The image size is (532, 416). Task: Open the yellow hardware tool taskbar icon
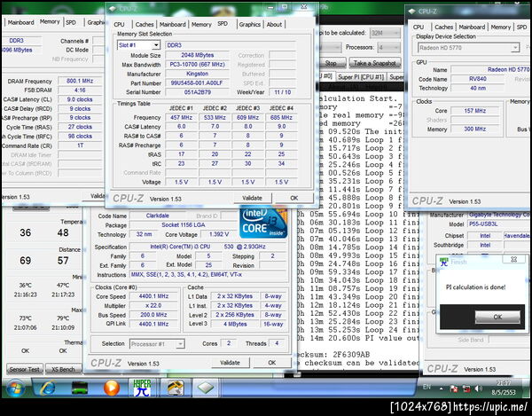(176, 388)
